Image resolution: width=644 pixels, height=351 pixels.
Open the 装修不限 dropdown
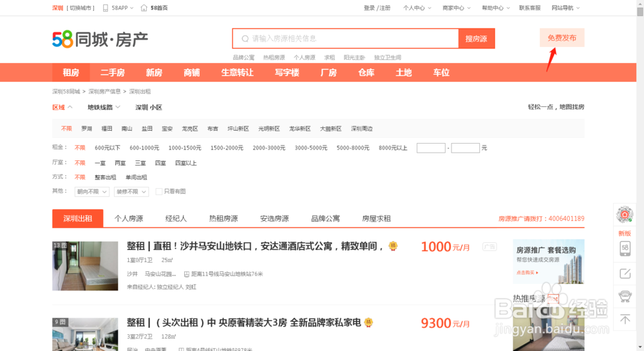tap(131, 192)
